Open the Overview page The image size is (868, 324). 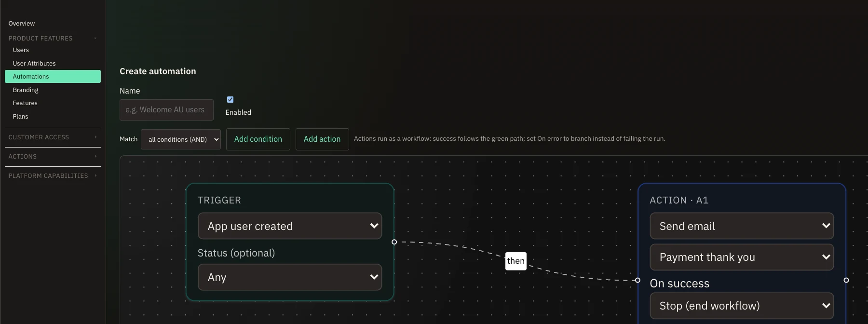(x=22, y=23)
